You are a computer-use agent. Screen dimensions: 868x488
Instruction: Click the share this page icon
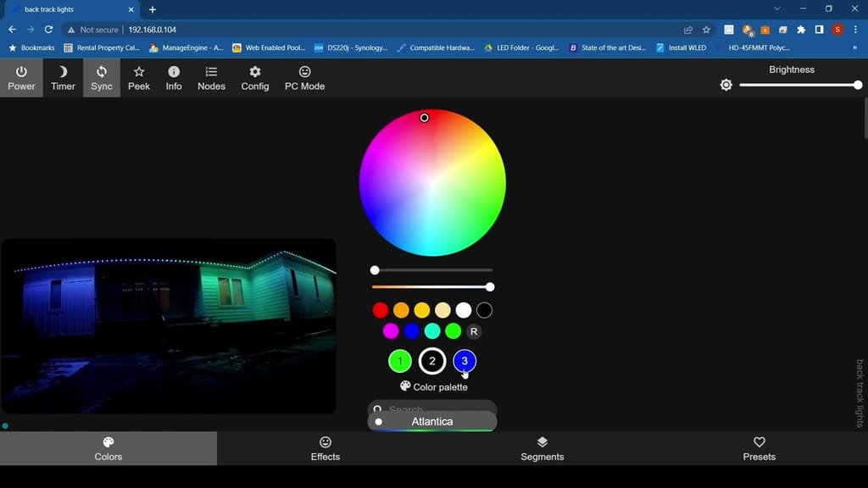click(x=688, y=30)
